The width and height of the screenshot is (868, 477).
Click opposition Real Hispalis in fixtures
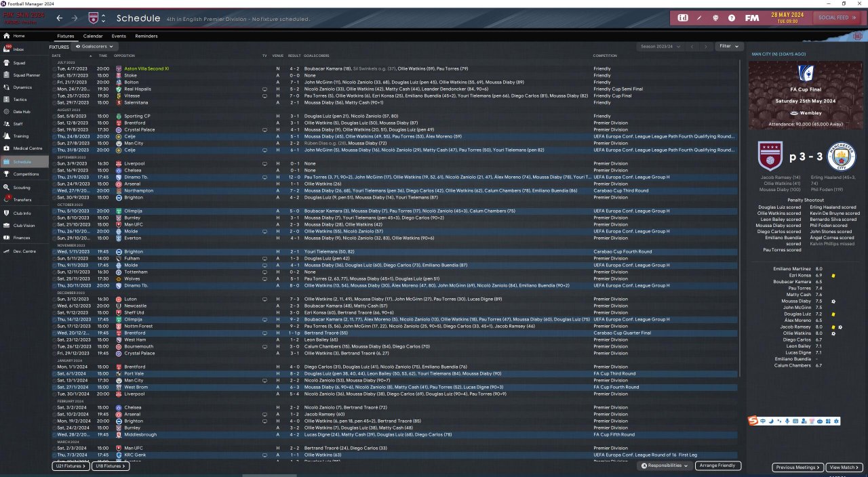[137, 89]
